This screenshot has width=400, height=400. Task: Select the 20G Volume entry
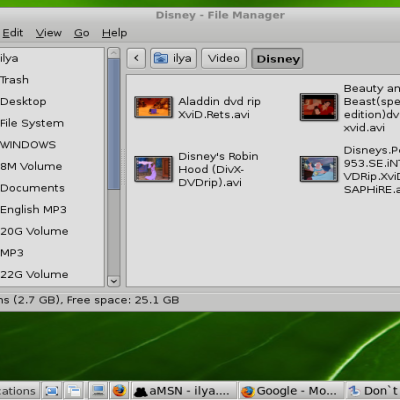click(x=34, y=231)
